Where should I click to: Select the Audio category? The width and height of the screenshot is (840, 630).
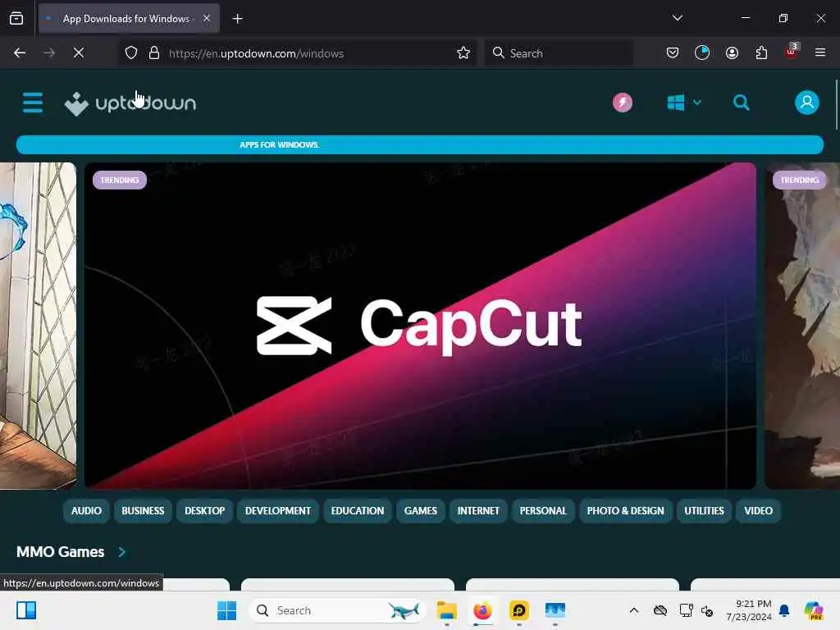coord(86,510)
